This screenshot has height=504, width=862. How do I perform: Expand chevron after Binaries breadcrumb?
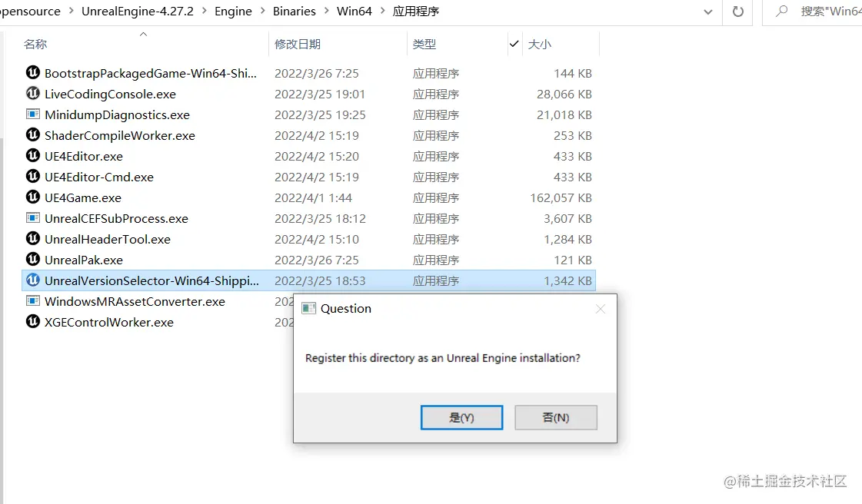coord(327,11)
